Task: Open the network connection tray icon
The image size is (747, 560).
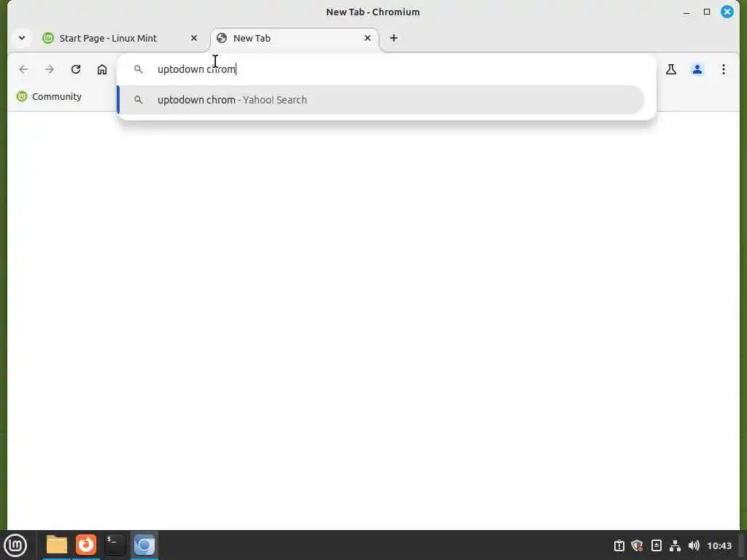Action: coord(675,545)
